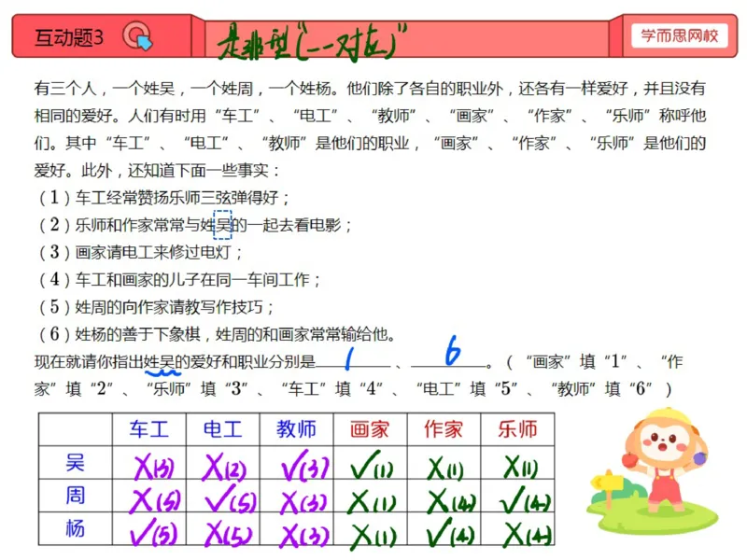The height and width of the screenshot is (560, 747).
Task: Click the interactive cursor icon beside 互动题3
Action: pos(137,36)
